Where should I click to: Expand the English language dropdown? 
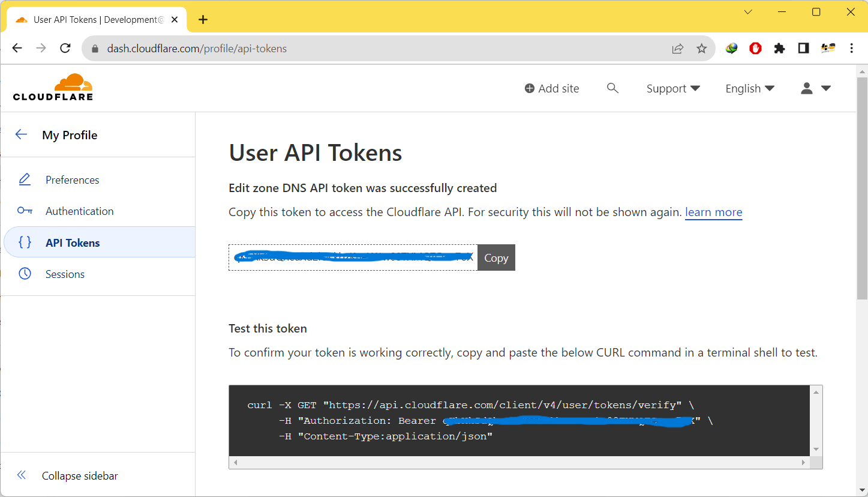(x=750, y=88)
